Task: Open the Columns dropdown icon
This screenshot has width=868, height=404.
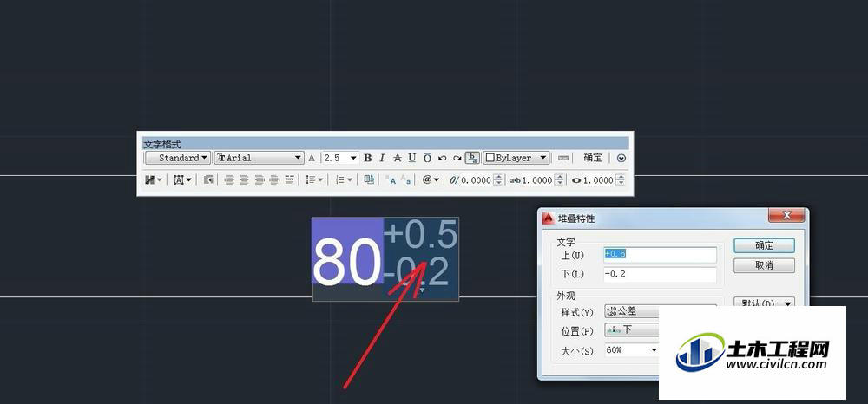Action: (154, 180)
